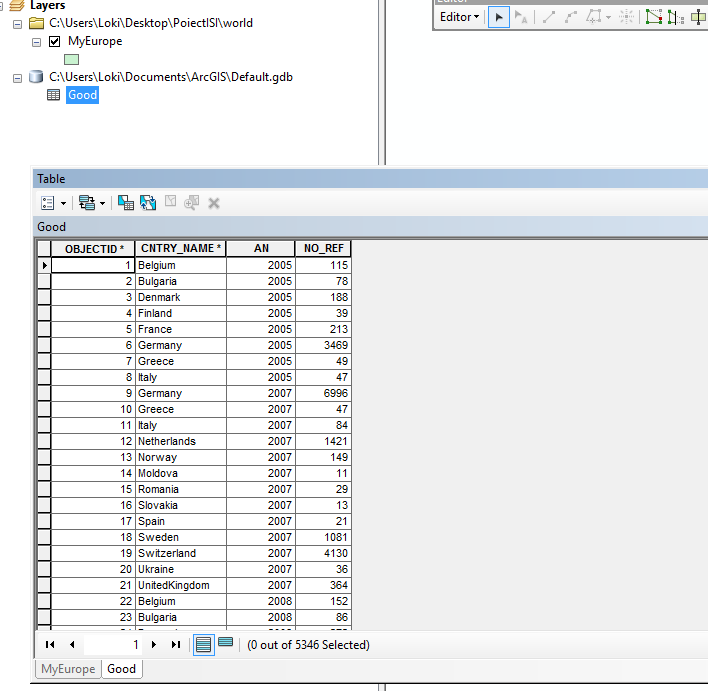The image size is (708, 691).
Task: Select the row selector for Belgium 2005
Action: tap(44, 266)
